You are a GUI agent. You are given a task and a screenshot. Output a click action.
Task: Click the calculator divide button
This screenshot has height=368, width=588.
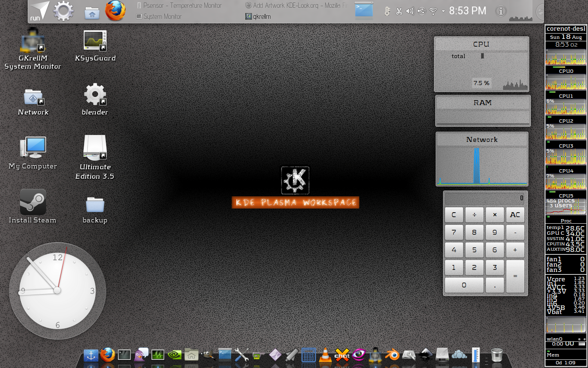pyautogui.click(x=474, y=215)
